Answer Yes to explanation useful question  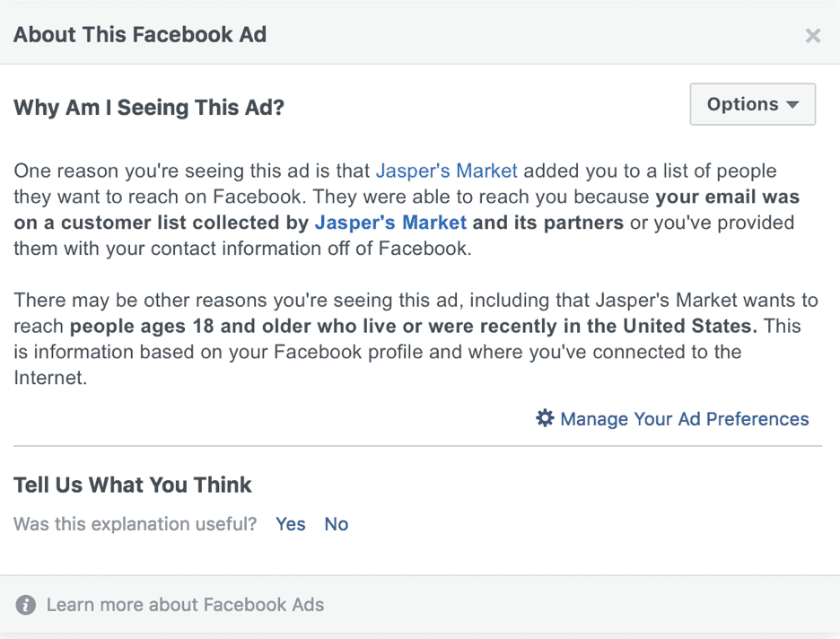pyautogui.click(x=291, y=523)
